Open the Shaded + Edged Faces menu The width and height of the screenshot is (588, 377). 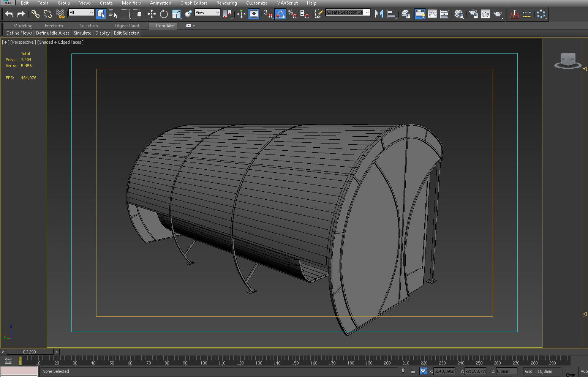tap(60, 42)
